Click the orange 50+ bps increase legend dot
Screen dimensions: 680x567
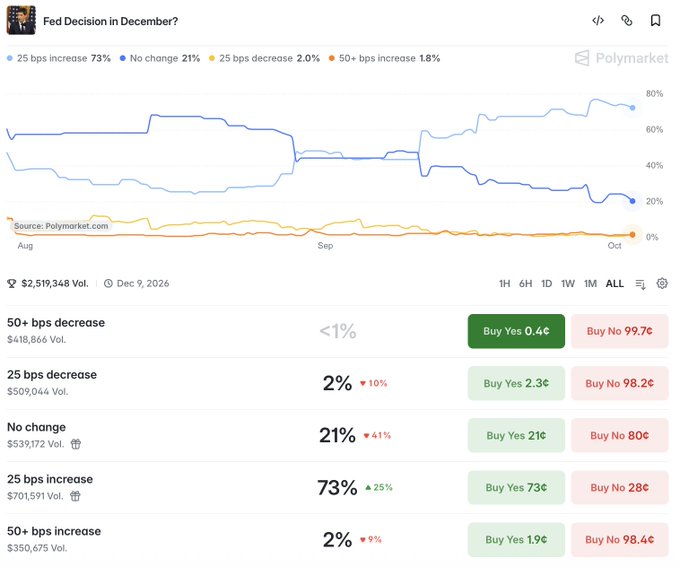[x=332, y=58]
